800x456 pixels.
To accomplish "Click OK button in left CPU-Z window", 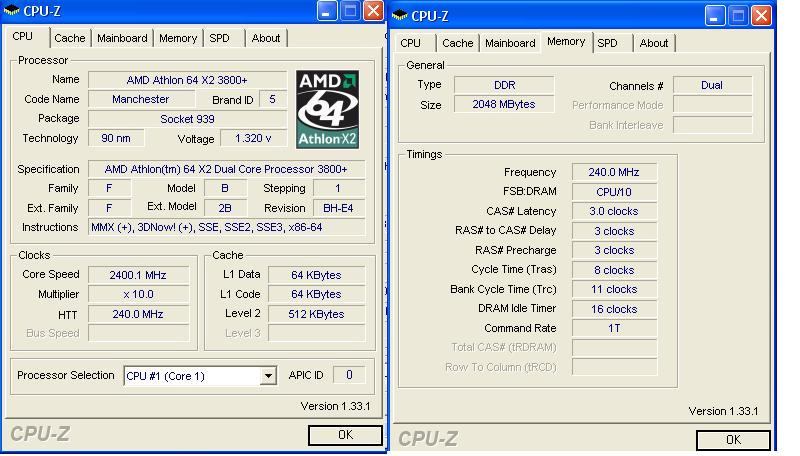I will click(x=345, y=435).
